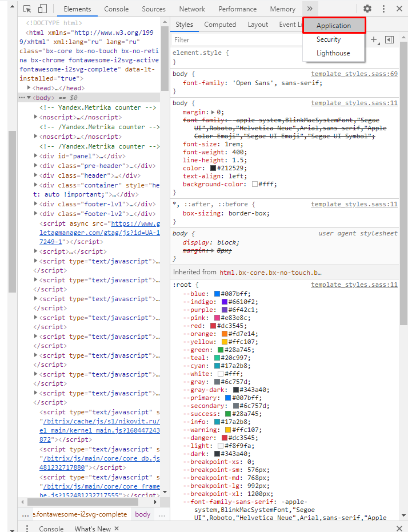Close the What's New drawer tab
This screenshot has height=532, width=408.
[x=117, y=528]
